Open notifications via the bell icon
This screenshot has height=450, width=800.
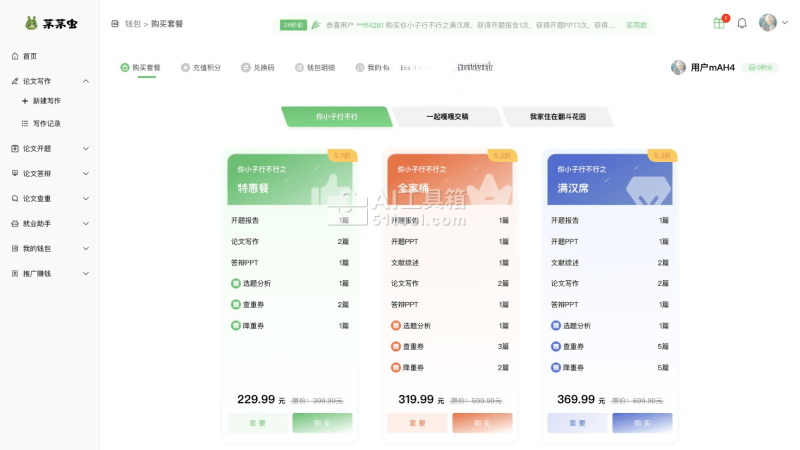(742, 23)
